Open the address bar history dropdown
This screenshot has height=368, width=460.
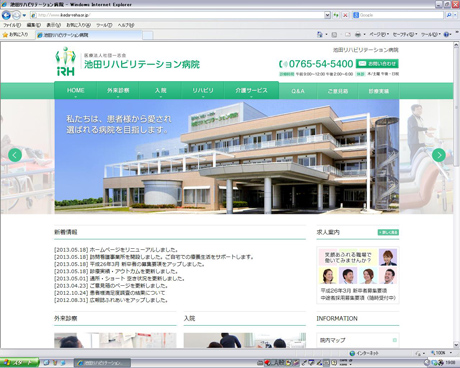(x=327, y=15)
